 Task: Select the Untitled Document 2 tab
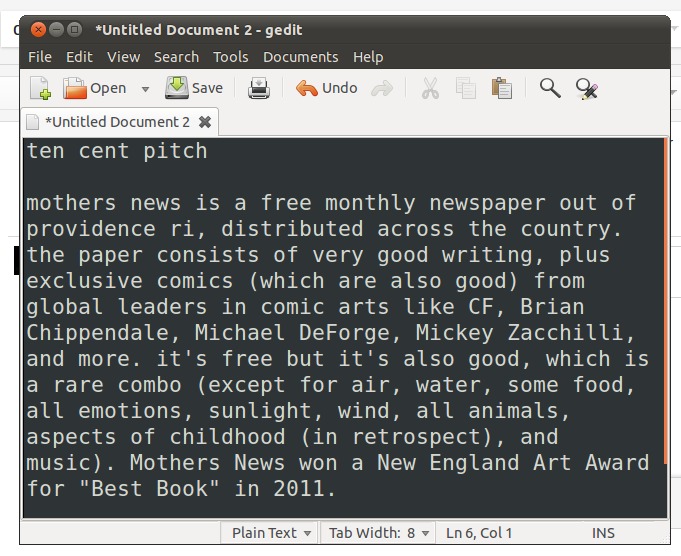click(117, 122)
